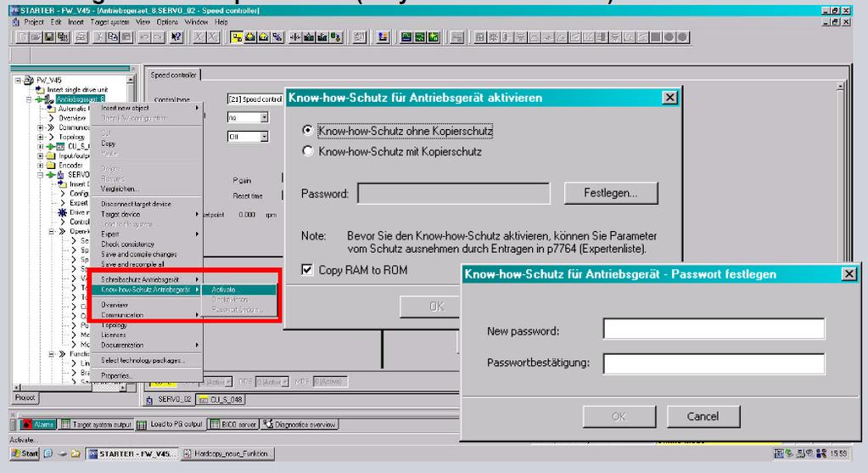
Task: Open the 'no' dropdown in Speed controller
Action: point(264,117)
